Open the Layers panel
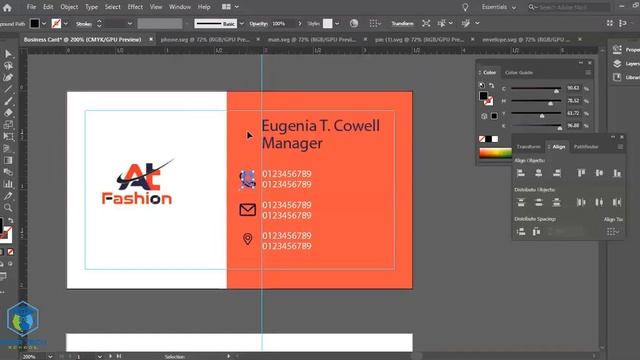This screenshot has width=640, height=360. pos(627,64)
